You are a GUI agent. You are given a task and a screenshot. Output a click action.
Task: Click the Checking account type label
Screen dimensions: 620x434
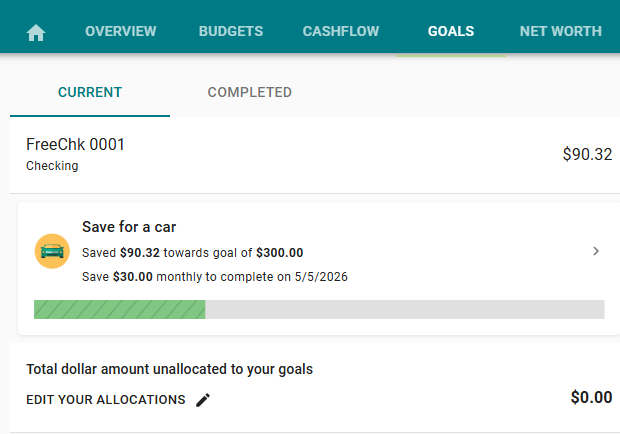pos(52,166)
